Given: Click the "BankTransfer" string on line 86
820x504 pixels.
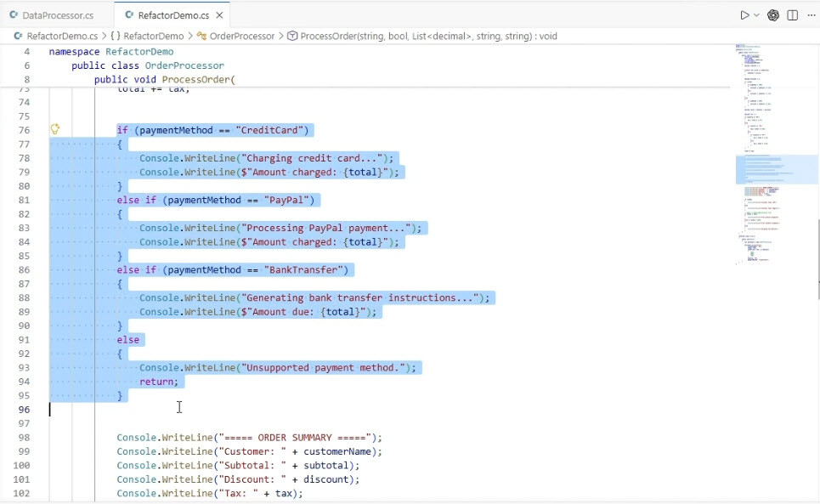Looking at the screenshot, I should click(303, 269).
